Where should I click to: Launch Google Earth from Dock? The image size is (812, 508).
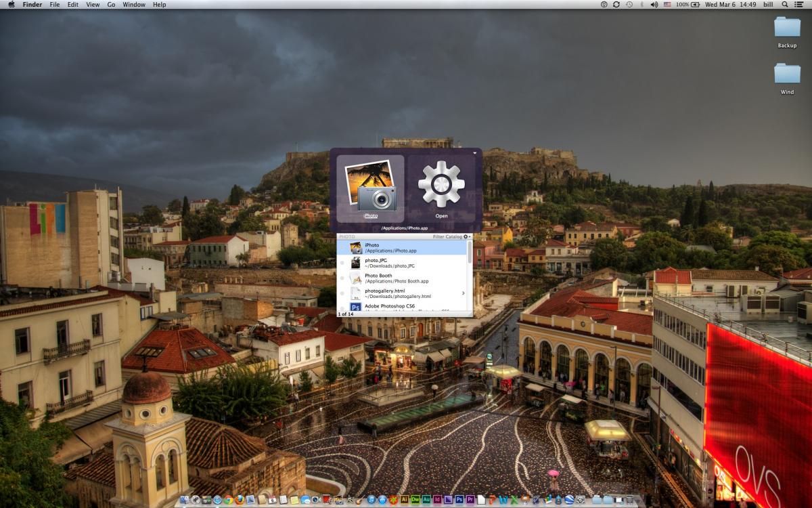click(568, 500)
